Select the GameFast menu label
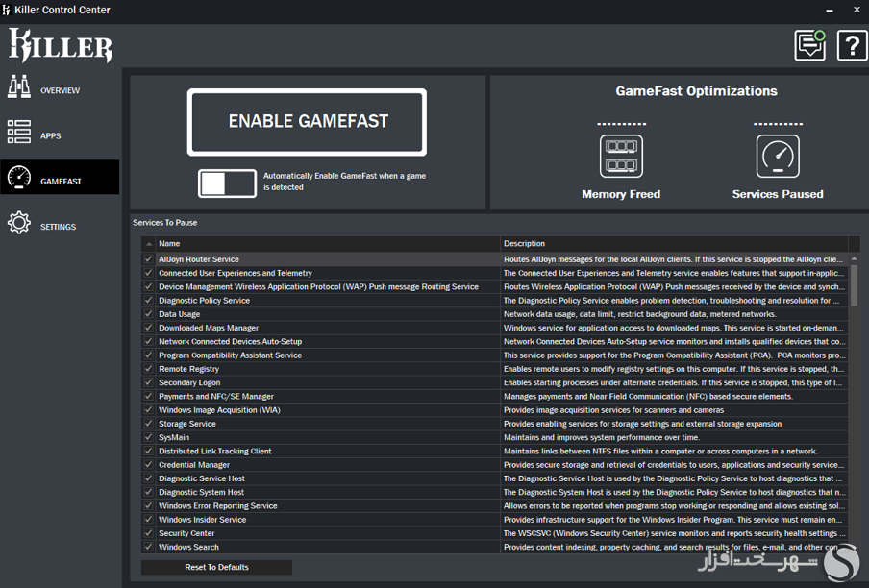Viewport: 869px width, 588px height. pos(61,181)
